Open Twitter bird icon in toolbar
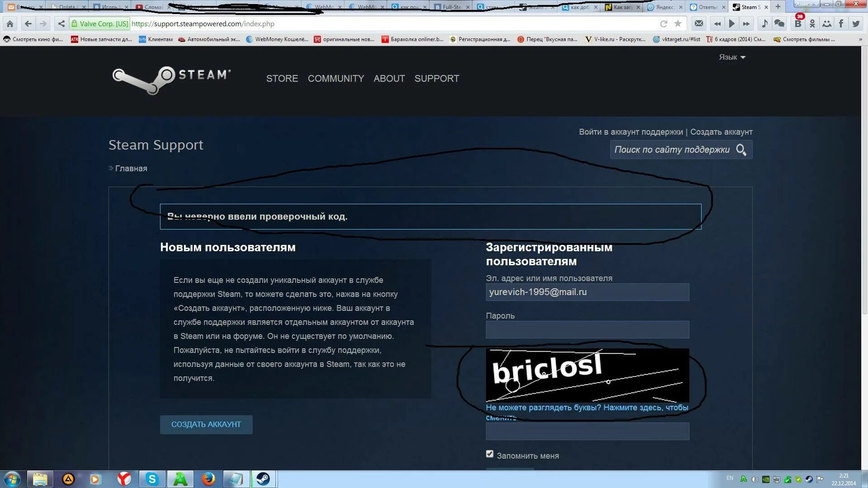 (856, 23)
